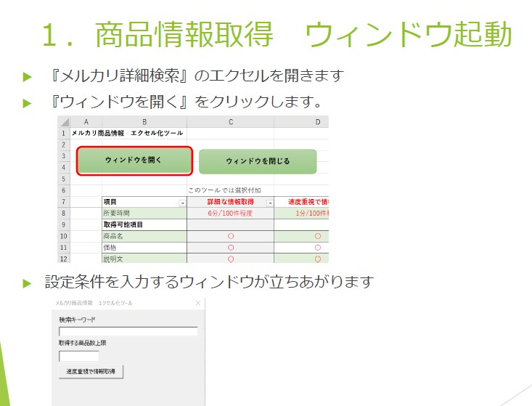The height and width of the screenshot is (406, 532).
Task: Click the dialog title メルカリ商品情報 エクセル化ツール
Action: click(94, 303)
